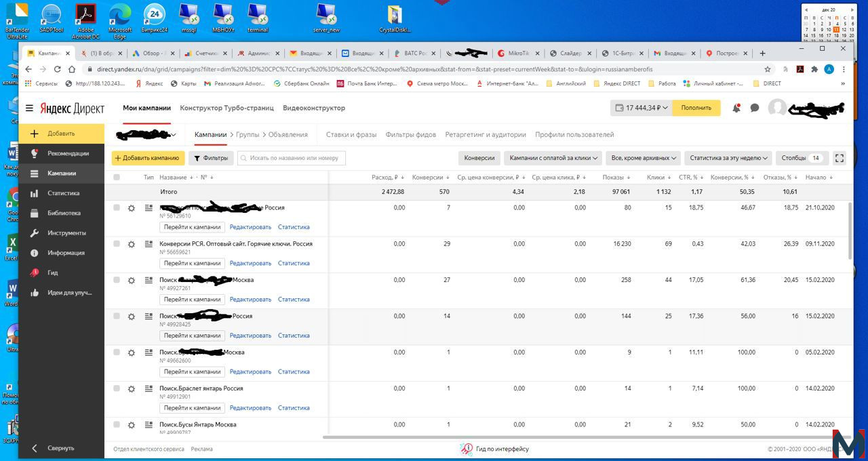Reload the page in Chrome
The height and width of the screenshot is (461, 868).
[56, 69]
